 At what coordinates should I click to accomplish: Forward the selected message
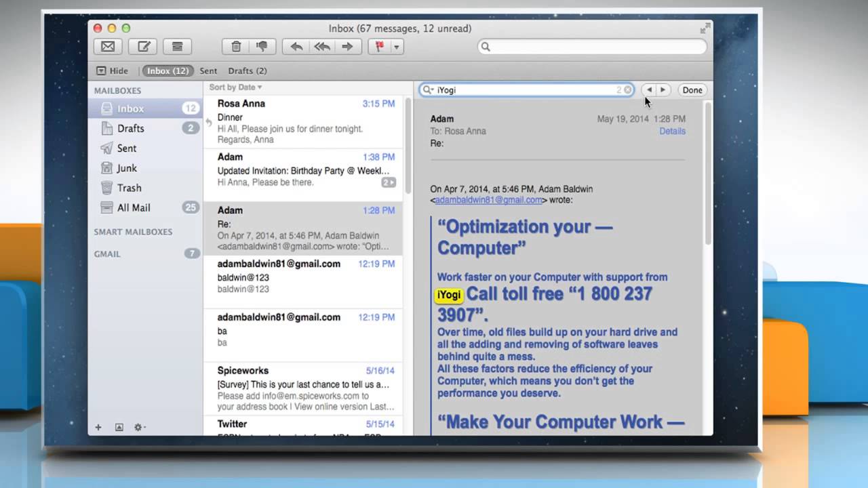347,46
